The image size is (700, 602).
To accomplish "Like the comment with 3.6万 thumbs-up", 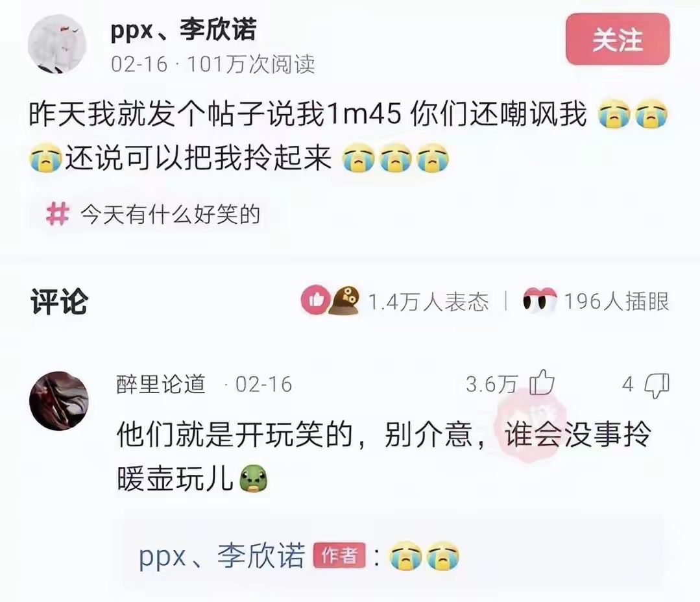I will 542,383.
